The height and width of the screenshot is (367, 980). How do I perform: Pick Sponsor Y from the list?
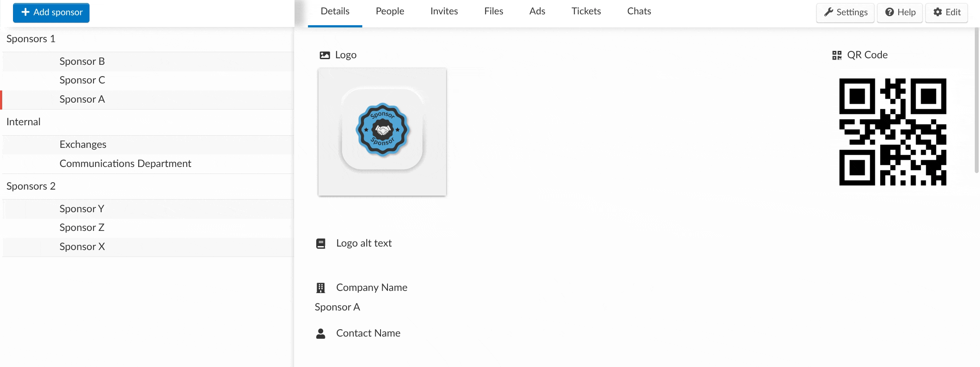click(148, 209)
